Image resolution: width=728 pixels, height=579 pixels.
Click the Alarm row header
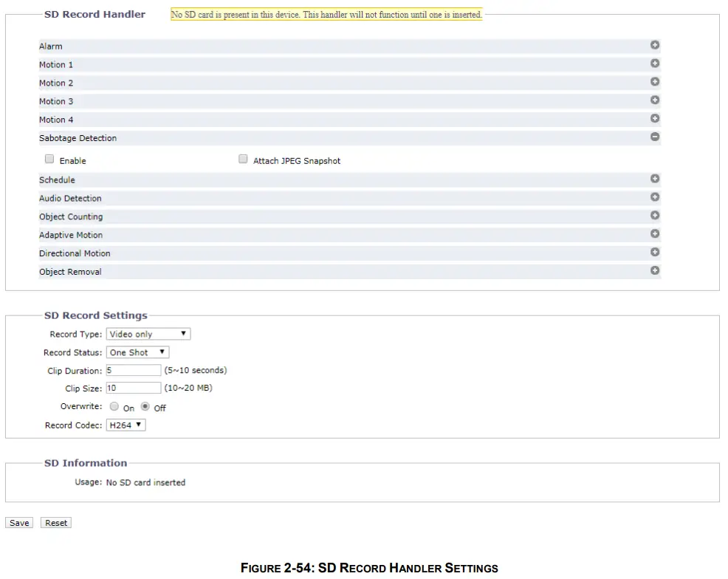pyautogui.click(x=350, y=46)
